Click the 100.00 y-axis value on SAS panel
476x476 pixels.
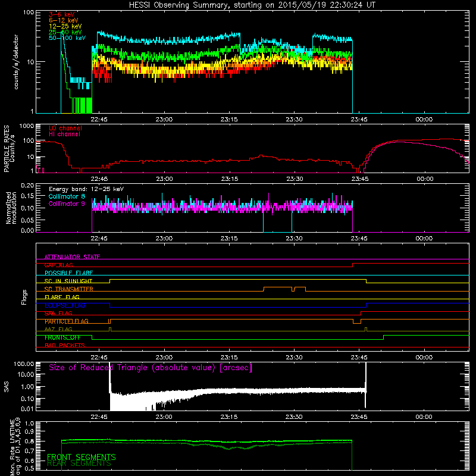click(x=24, y=364)
